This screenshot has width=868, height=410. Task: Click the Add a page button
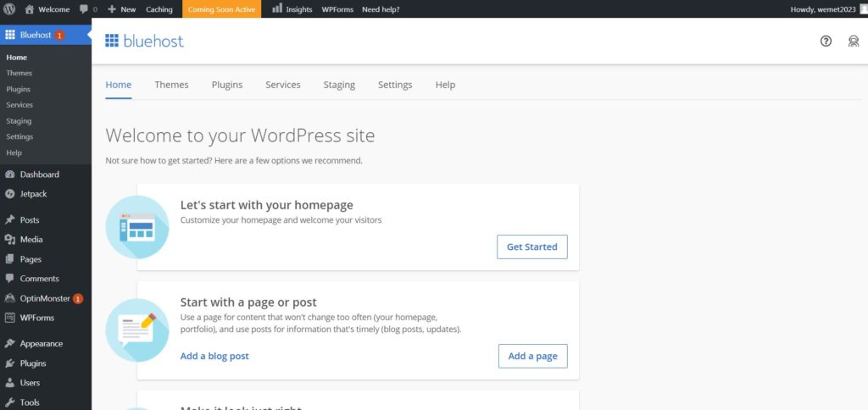pyautogui.click(x=532, y=356)
